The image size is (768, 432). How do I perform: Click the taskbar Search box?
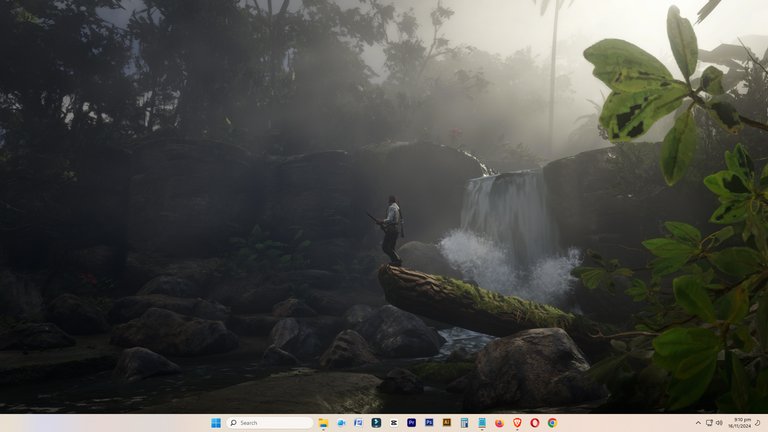coord(270,423)
